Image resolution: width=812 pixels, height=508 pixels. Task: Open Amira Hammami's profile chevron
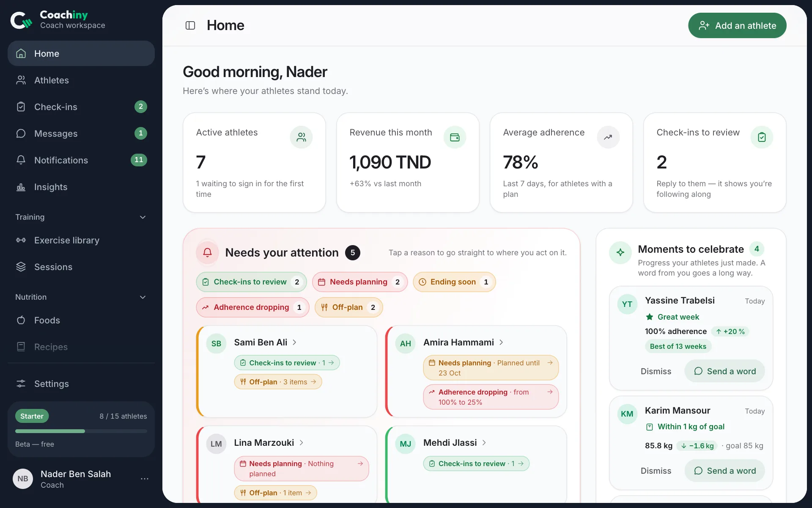click(x=501, y=342)
